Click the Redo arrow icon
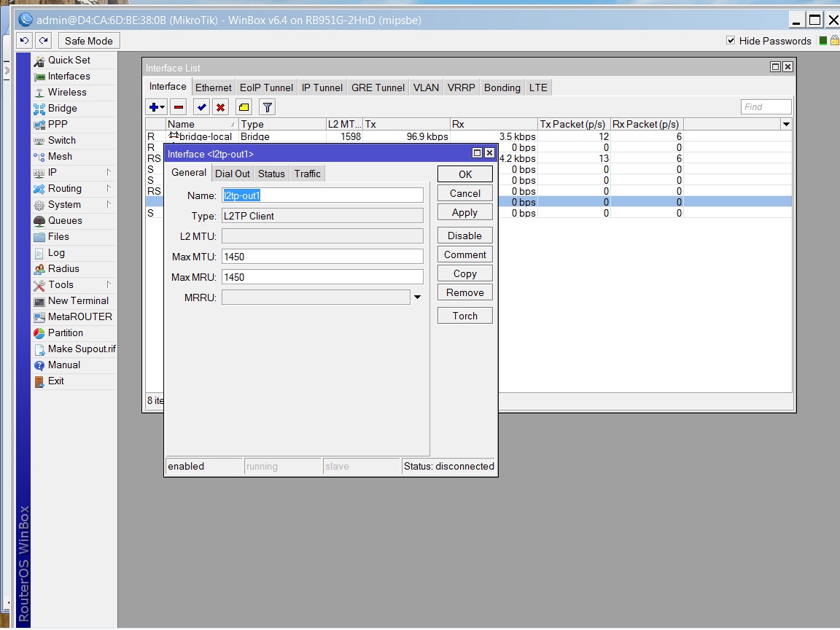 44,40
